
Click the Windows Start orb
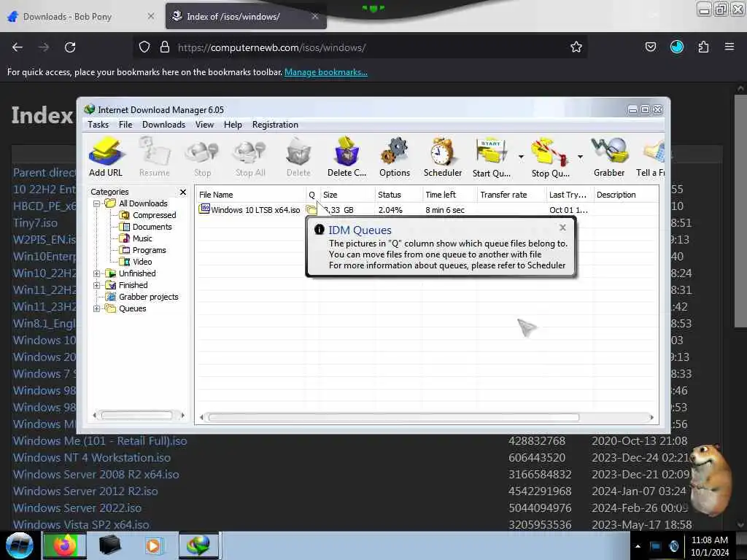click(x=20, y=545)
